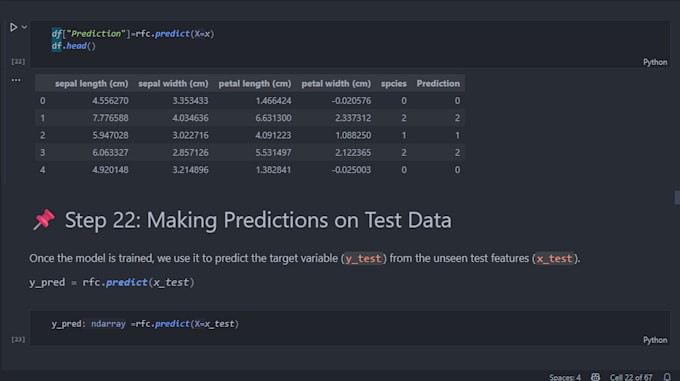Select cell value 6.063327
The height and width of the screenshot is (381, 680).
[110, 153]
